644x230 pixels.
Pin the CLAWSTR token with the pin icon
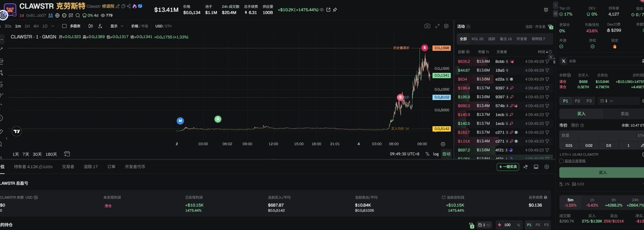335,10
